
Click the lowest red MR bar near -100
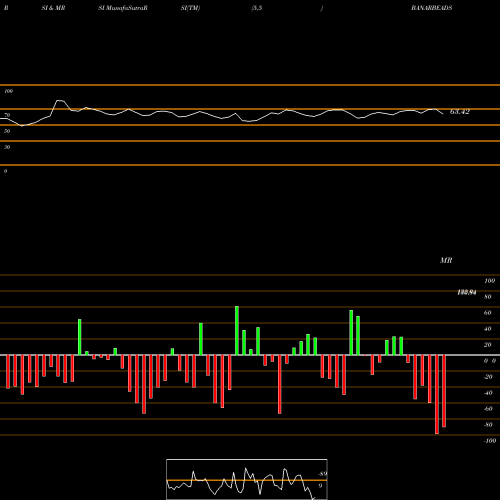(437, 394)
